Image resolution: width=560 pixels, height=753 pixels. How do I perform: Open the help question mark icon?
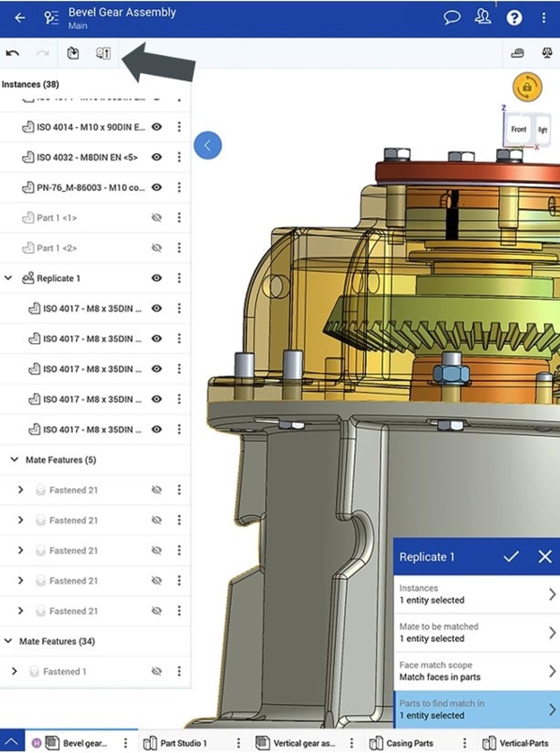click(514, 18)
